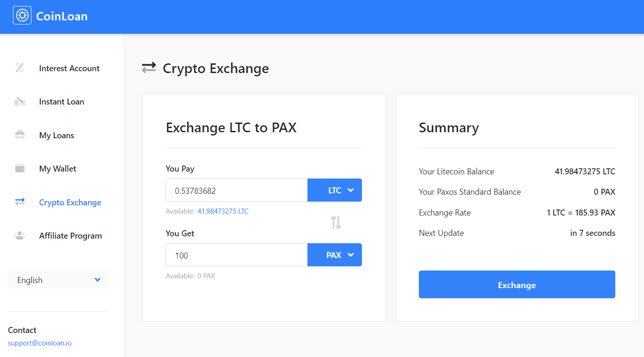644x357 pixels.
Task: Click the Contact heading in sidebar
Action: [x=22, y=330]
